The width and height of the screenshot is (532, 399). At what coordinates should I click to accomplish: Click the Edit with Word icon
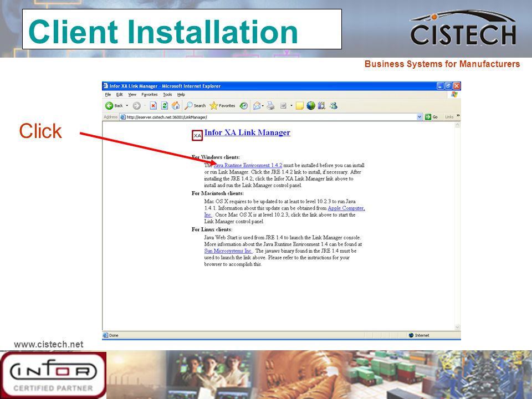click(283, 106)
